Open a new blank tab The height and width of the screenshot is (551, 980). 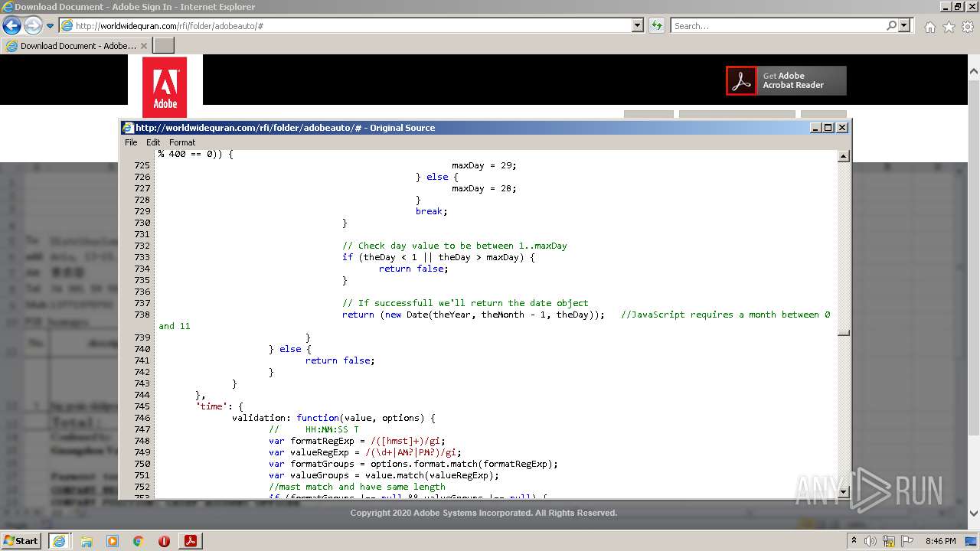(164, 46)
